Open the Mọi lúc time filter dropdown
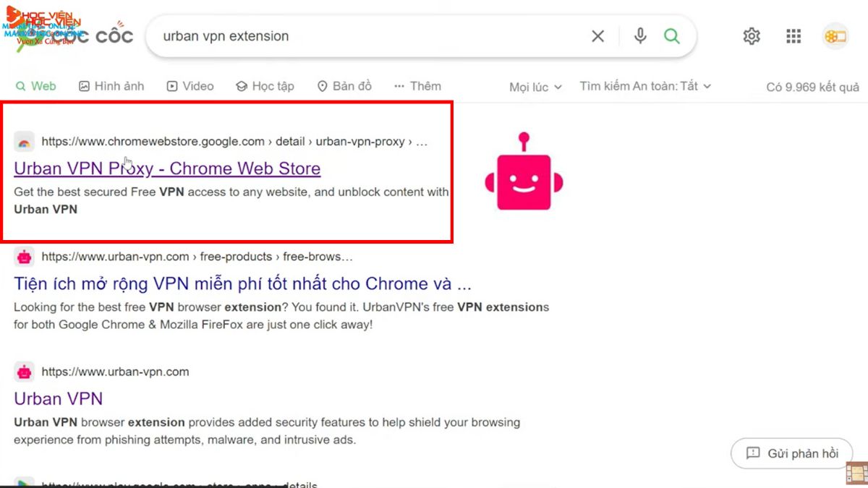This screenshot has height=488, width=868. tap(535, 87)
